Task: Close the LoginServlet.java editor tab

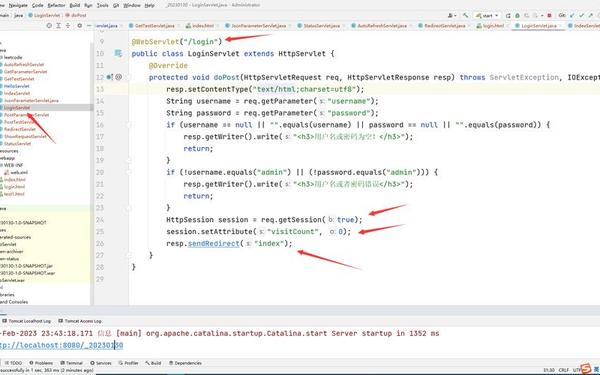Action: pos(561,26)
